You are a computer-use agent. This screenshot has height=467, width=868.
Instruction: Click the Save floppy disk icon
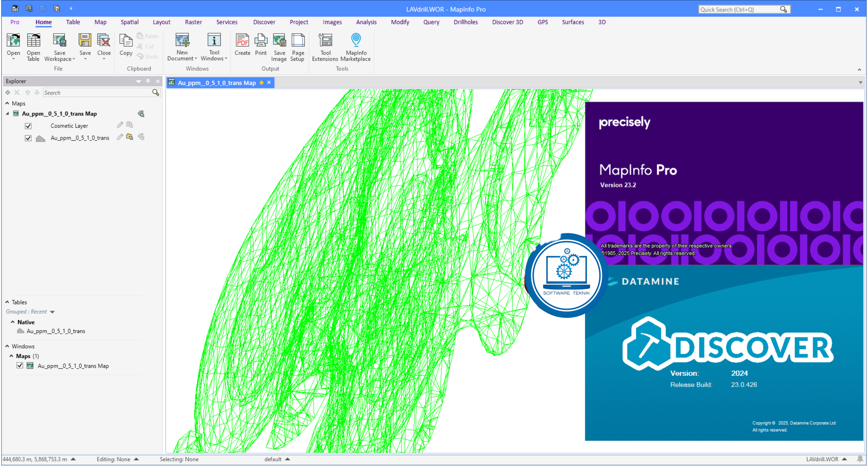(x=85, y=40)
